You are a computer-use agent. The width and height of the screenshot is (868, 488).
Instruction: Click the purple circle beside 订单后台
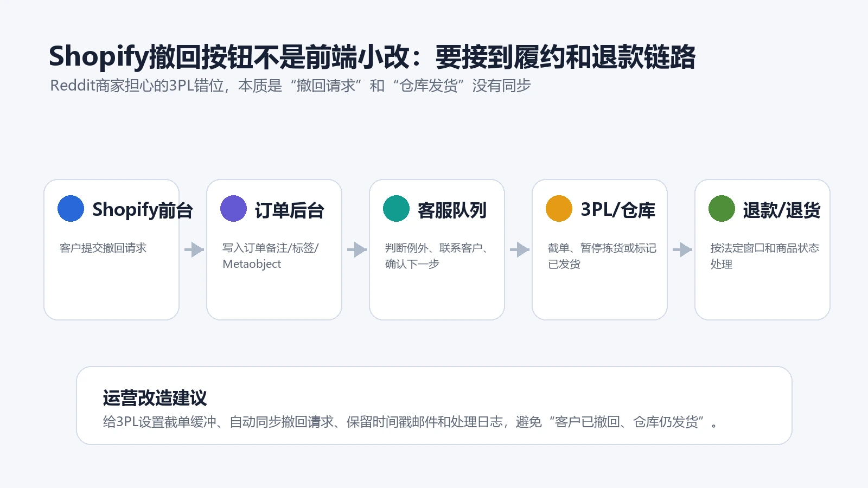click(233, 209)
